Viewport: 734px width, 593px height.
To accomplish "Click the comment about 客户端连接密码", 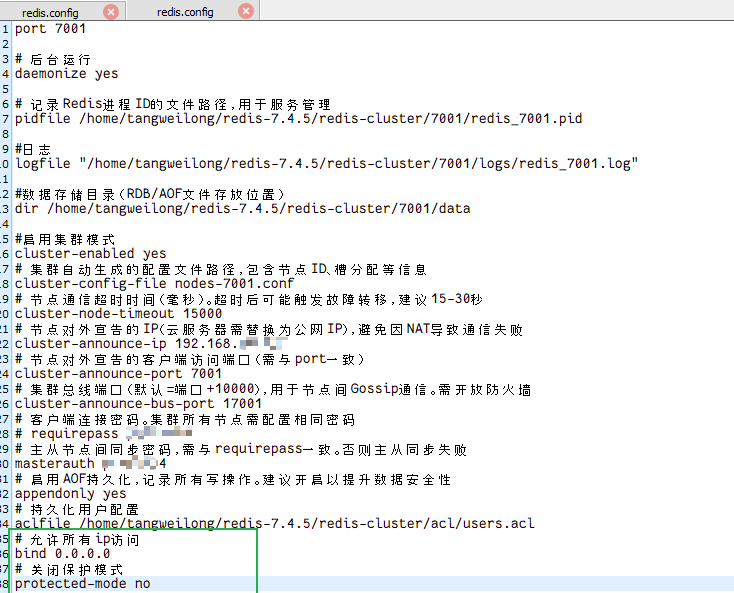I will 185,418.
